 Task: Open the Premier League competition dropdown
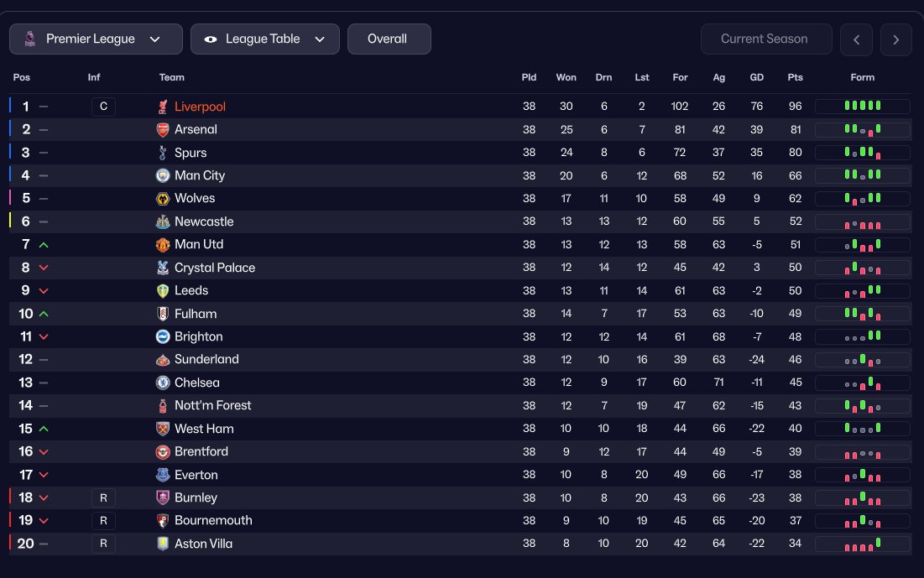click(x=96, y=39)
